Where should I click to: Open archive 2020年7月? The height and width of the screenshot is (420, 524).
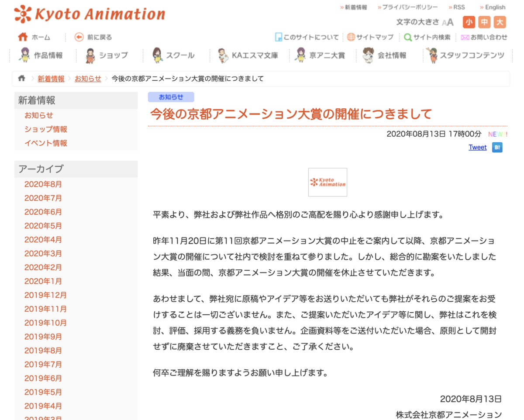click(43, 198)
